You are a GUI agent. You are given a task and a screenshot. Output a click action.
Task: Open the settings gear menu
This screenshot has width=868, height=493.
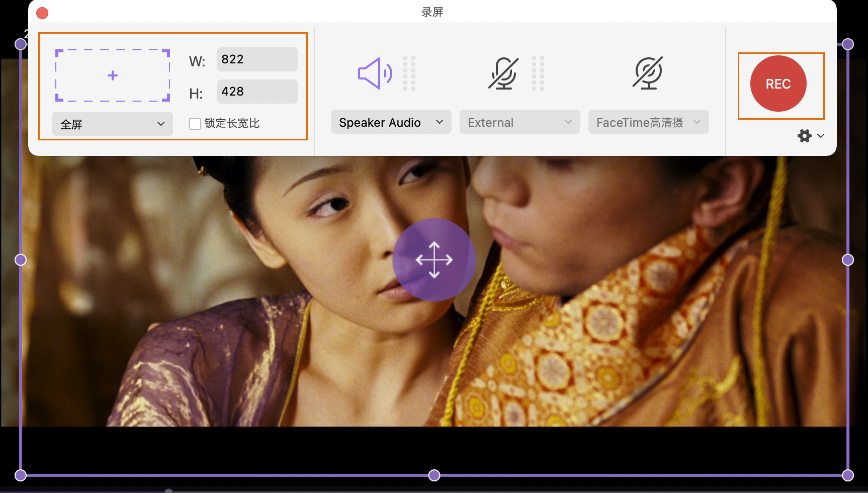click(x=811, y=136)
